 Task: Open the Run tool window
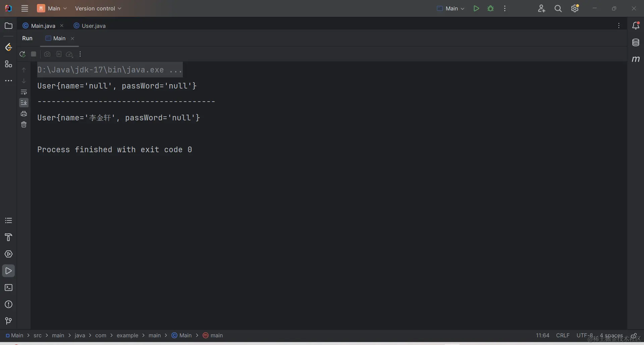click(x=9, y=271)
